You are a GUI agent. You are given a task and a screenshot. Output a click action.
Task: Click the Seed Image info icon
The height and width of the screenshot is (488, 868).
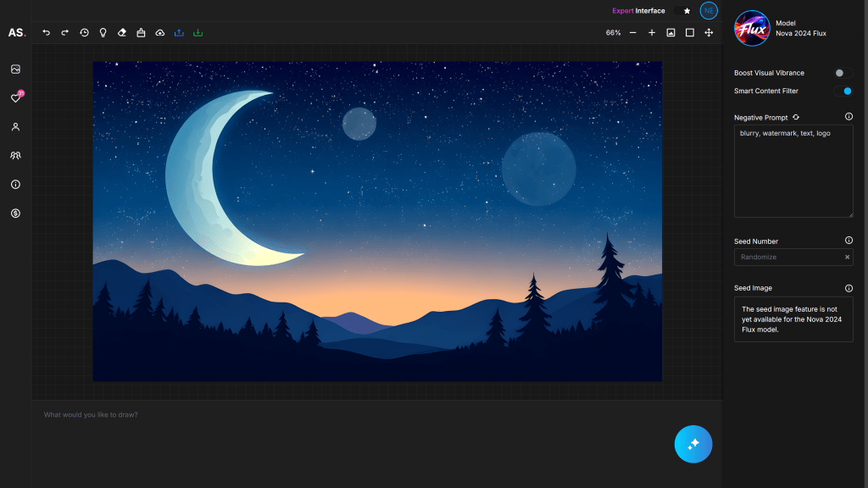pyautogui.click(x=849, y=288)
